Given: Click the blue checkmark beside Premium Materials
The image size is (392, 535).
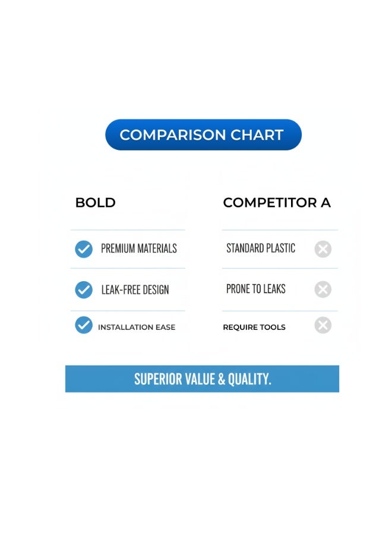Looking at the screenshot, I should (x=84, y=249).
